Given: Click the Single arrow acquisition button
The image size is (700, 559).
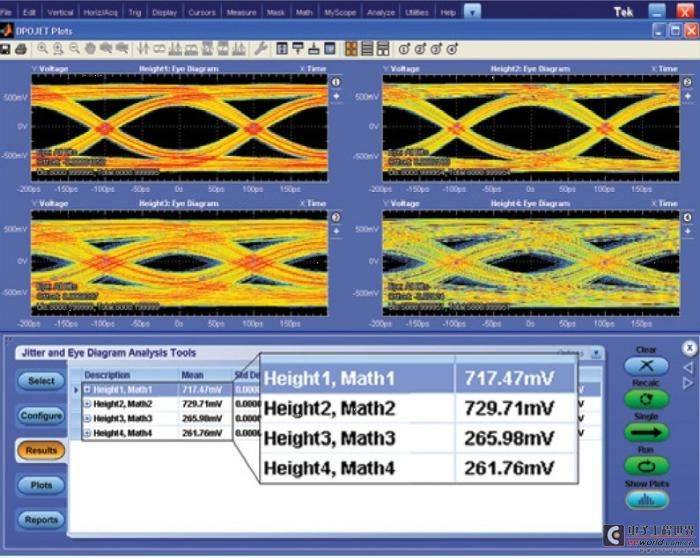Looking at the screenshot, I should pos(646,433).
